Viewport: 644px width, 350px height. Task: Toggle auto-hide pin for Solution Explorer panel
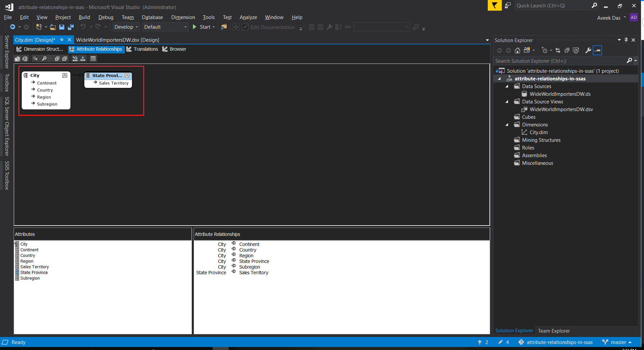tap(626, 40)
